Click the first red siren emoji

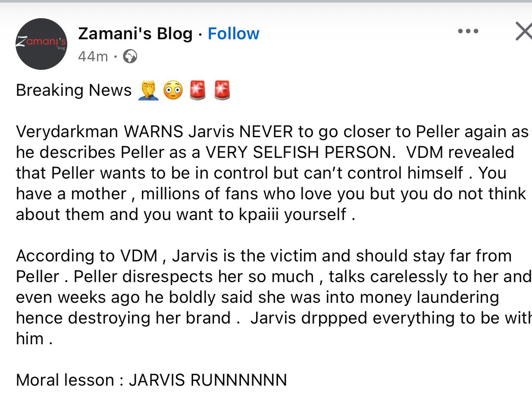pos(197,90)
